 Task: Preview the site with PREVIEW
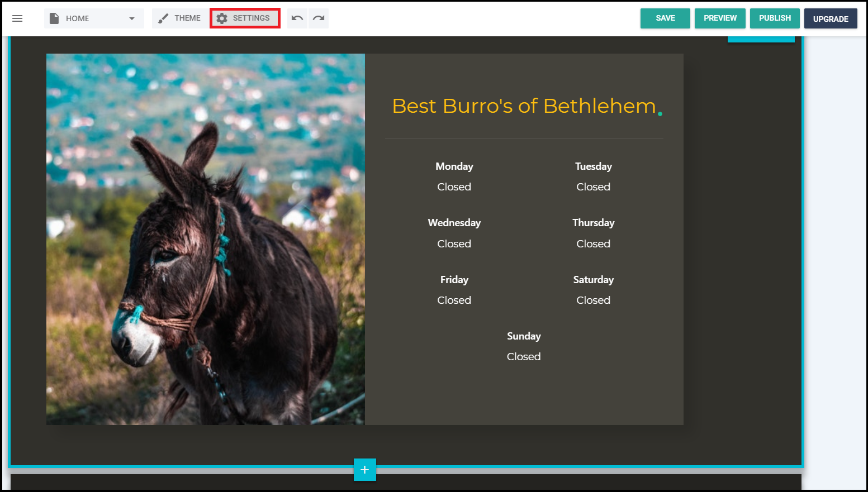tap(720, 18)
